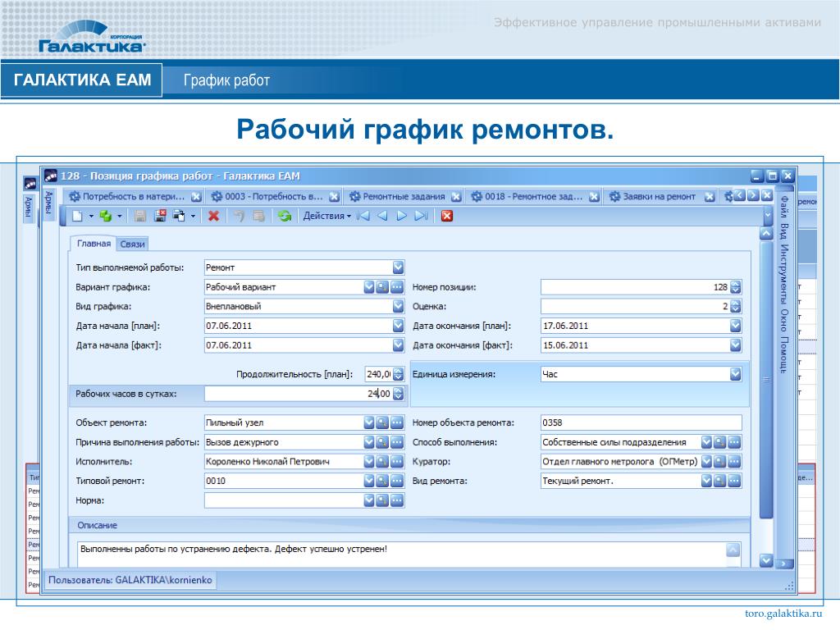The image size is (840, 630).
Task: Open the Помощь vertical menu
Action: [785, 354]
